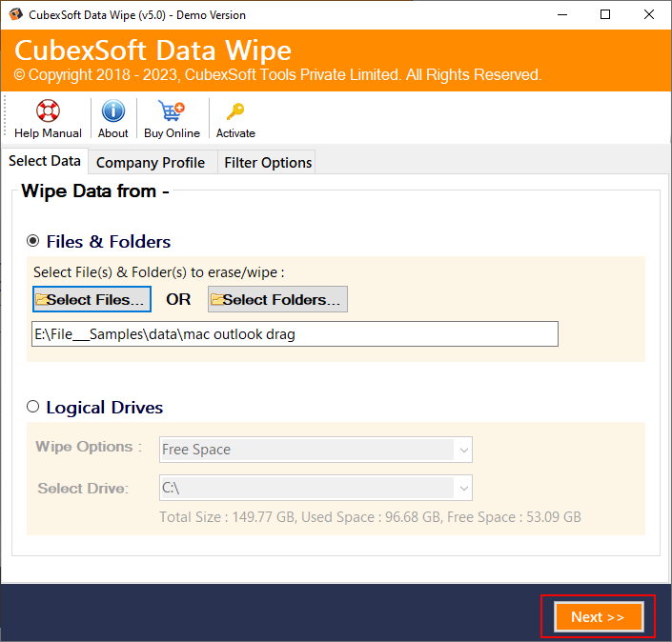Image resolution: width=672 pixels, height=642 pixels.
Task: Click the CubexSoft app icon in title bar
Action: coord(16,14)
